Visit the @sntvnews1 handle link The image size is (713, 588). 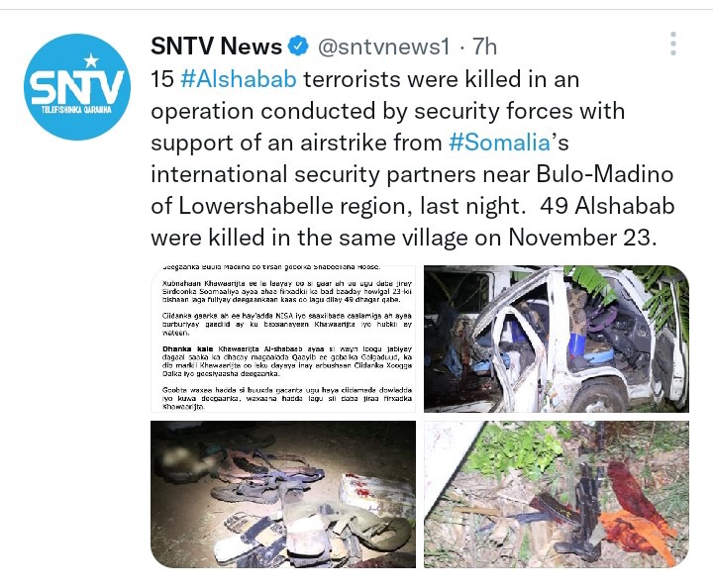coord(383,47)
